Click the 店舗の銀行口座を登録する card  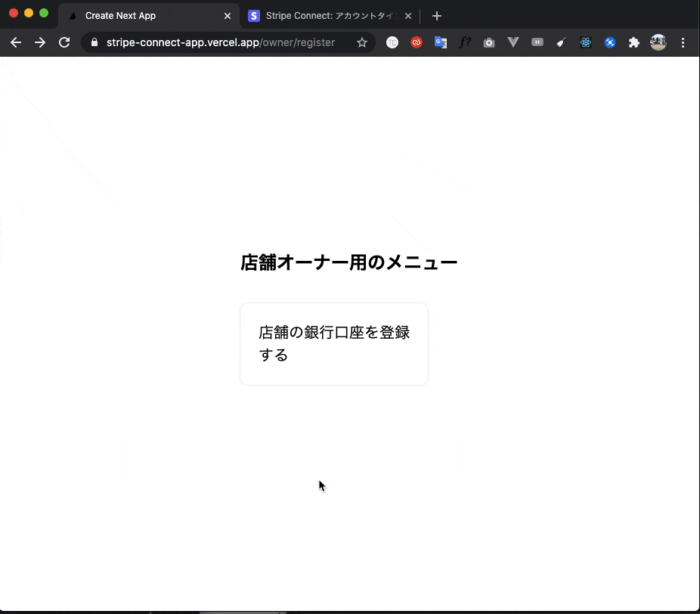click(333, 343)
